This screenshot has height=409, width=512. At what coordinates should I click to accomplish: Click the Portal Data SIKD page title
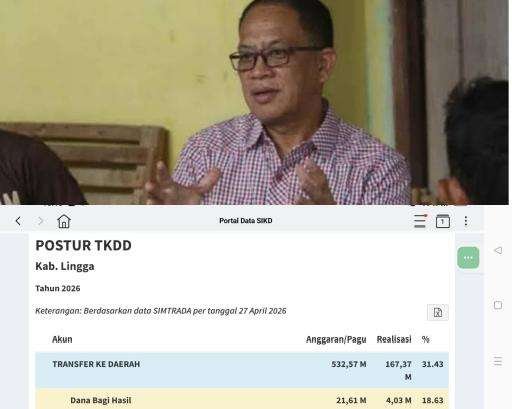tap(246, 221)
